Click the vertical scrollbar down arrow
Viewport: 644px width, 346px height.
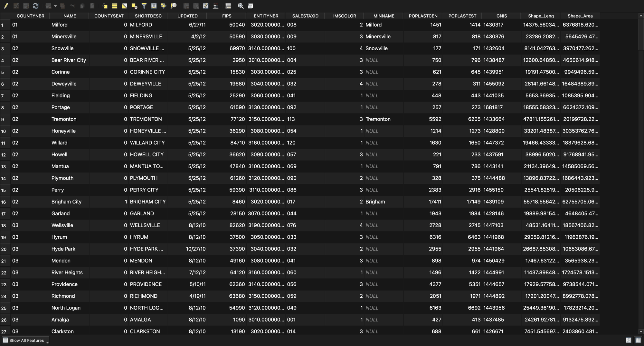click(641, 331)
